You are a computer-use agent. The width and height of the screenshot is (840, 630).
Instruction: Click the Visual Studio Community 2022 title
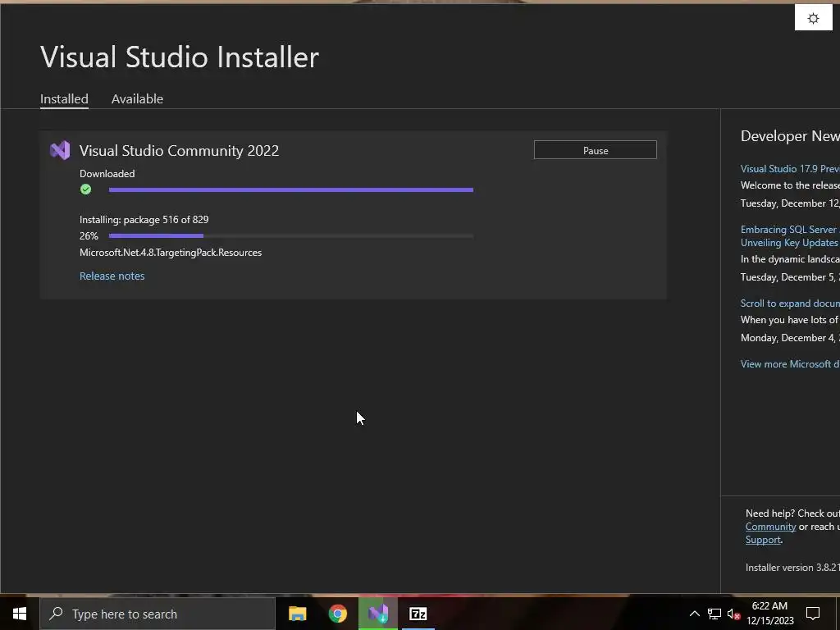pos(179,151)
